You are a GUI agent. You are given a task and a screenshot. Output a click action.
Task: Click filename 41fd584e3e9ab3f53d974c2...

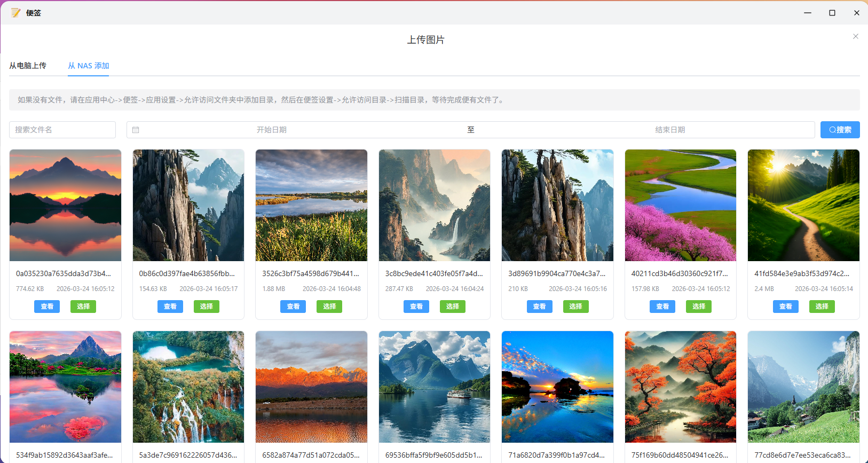[x=802, y=273]
